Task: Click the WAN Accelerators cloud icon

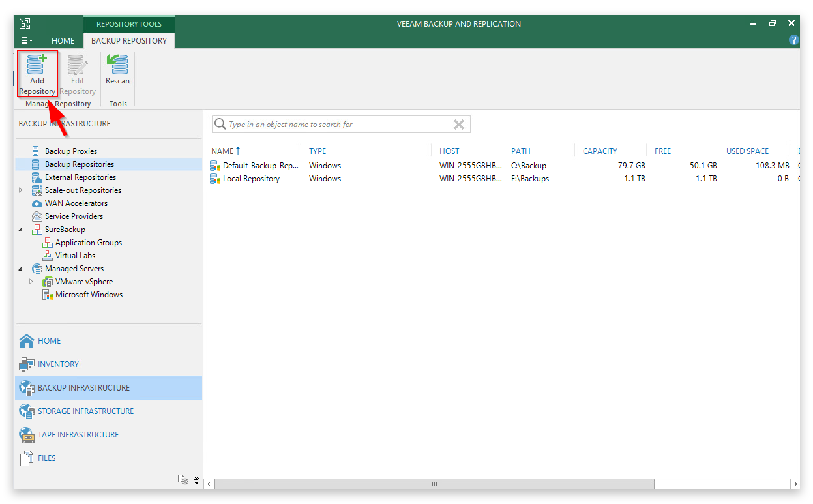Action: 37,203
